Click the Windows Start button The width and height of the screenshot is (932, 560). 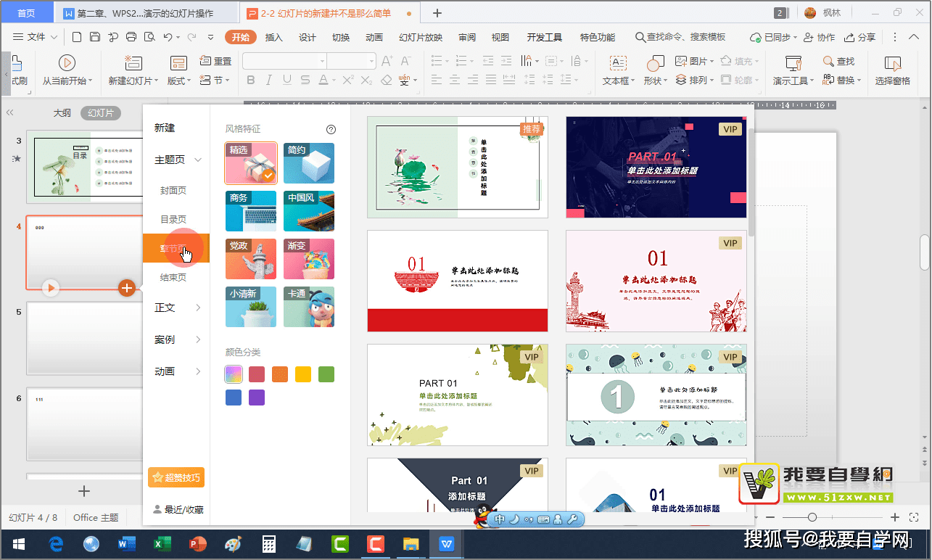tap(20, 544)
